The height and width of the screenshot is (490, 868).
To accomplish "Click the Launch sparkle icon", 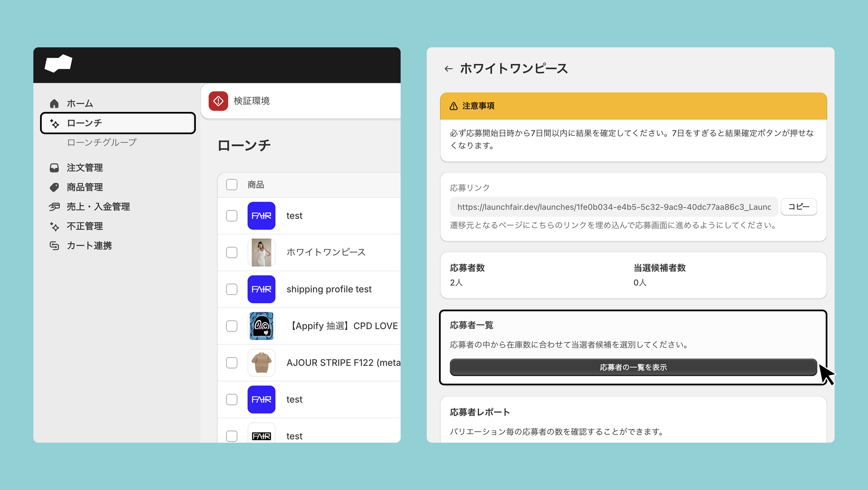I will pyautogui.click(x=54, y=123).
